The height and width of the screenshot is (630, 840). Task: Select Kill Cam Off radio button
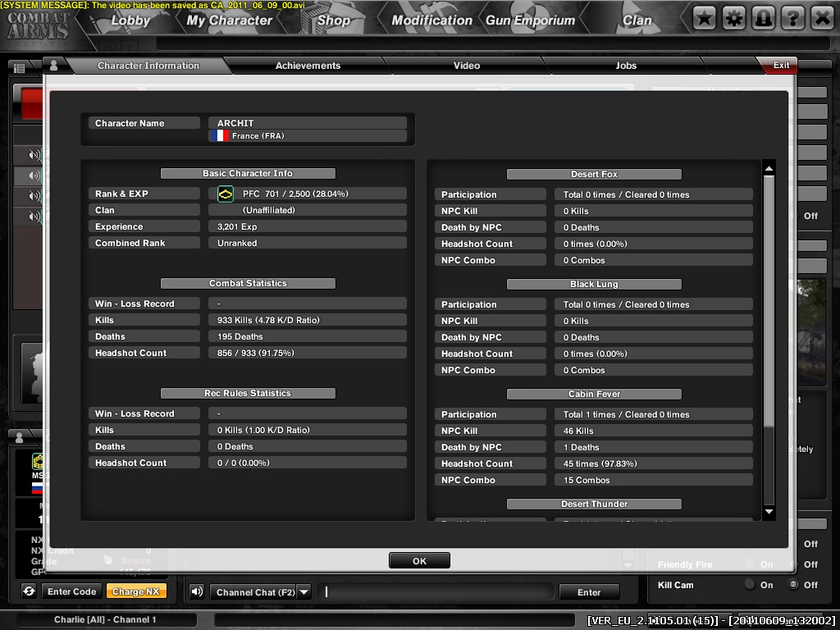pos(793,584)
